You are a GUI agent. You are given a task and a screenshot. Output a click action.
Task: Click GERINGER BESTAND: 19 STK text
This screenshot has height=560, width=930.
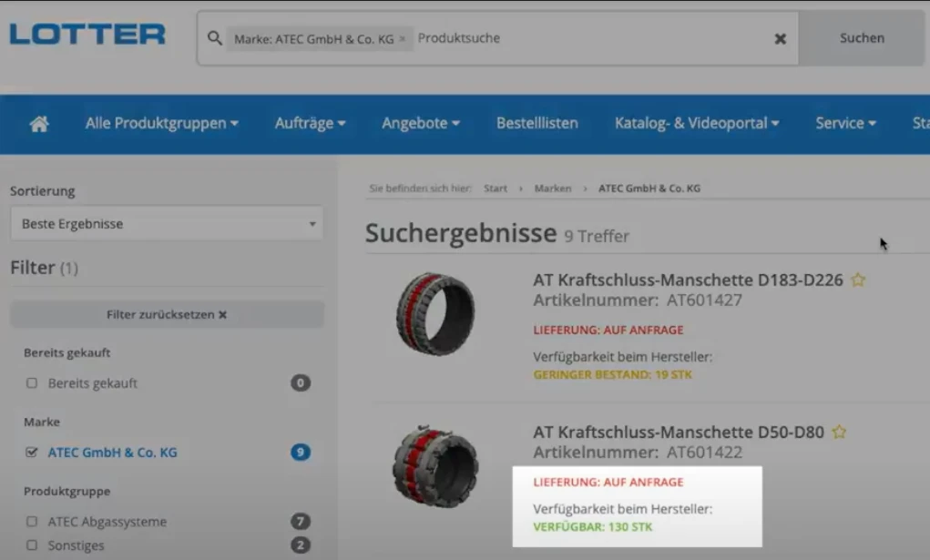(x=612, y=375)
